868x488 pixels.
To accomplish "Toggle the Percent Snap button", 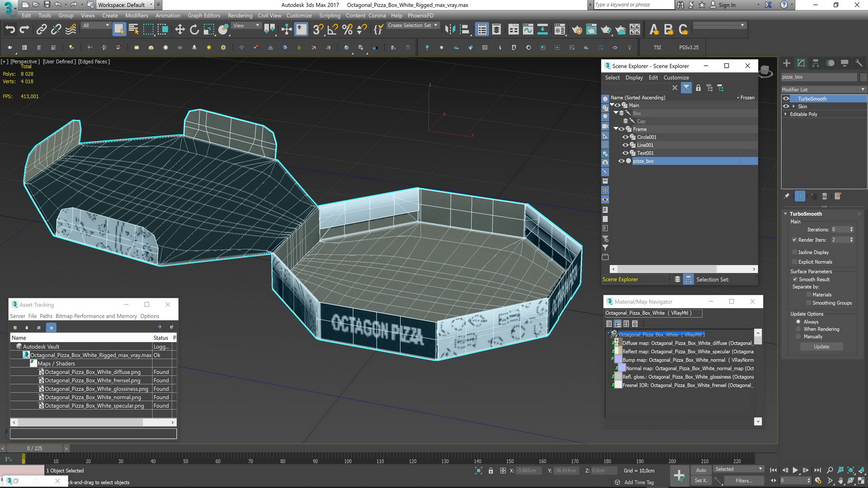I will pos(347,29).
